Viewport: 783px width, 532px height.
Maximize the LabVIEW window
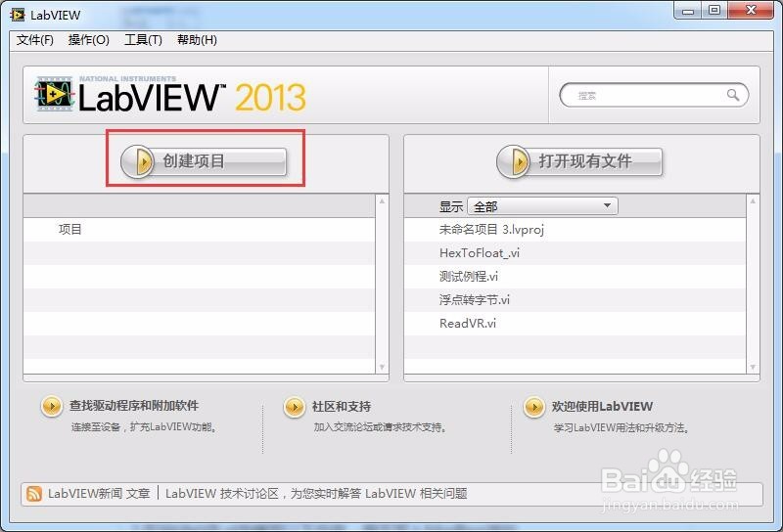pos(714,11)
